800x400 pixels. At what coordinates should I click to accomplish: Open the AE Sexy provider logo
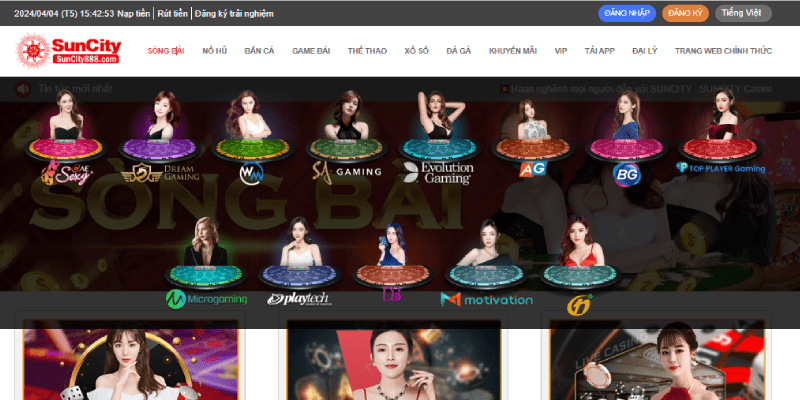click(x=66, y=173)
